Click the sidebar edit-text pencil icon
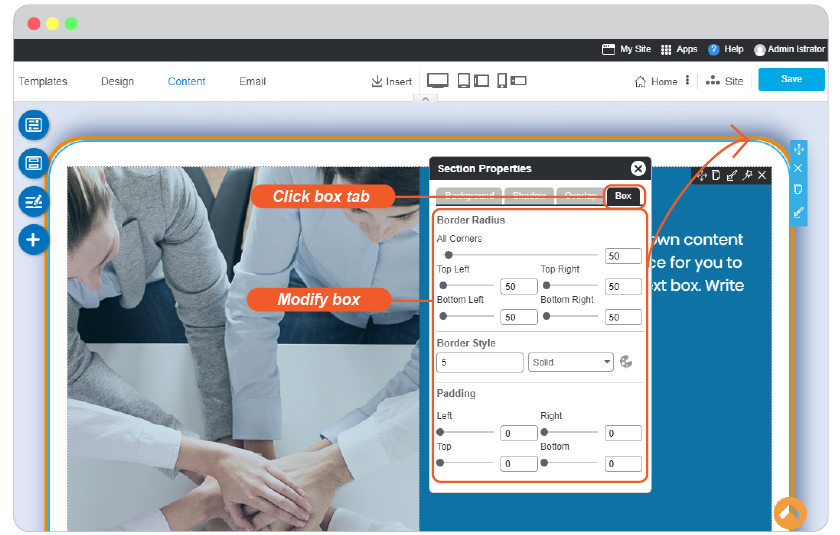Screen dimensions: 840x535 34,201
